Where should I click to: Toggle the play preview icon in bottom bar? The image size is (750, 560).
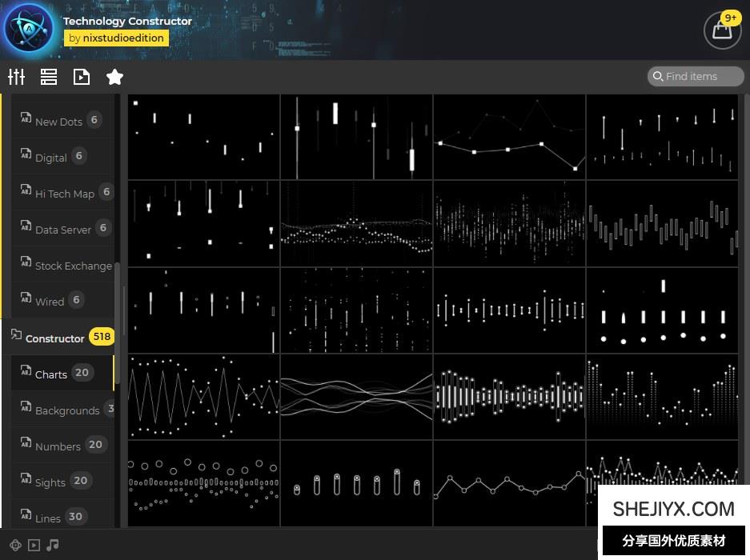pos(34,546)
